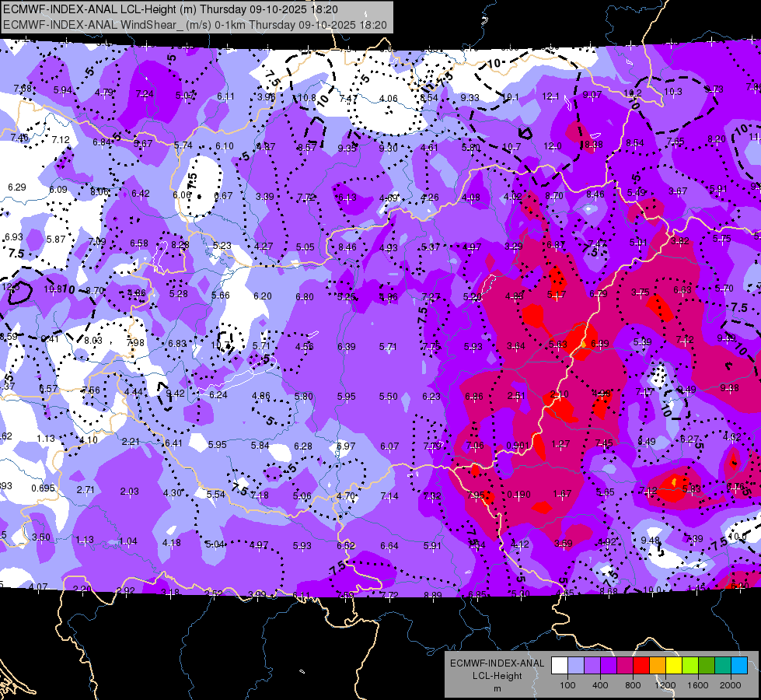
Task: Click the grid value '9.48'
Action: click(651, 541)
